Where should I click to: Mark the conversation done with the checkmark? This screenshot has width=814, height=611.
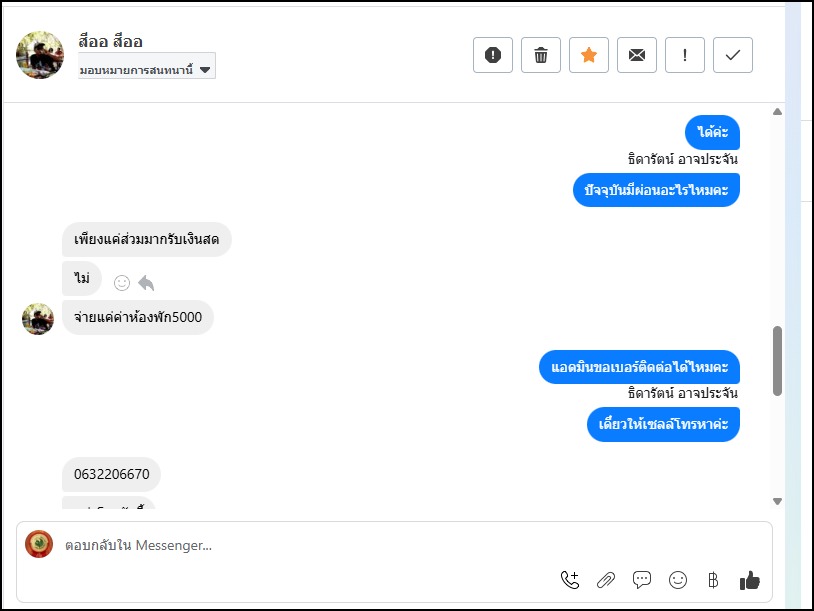(733, 55)
